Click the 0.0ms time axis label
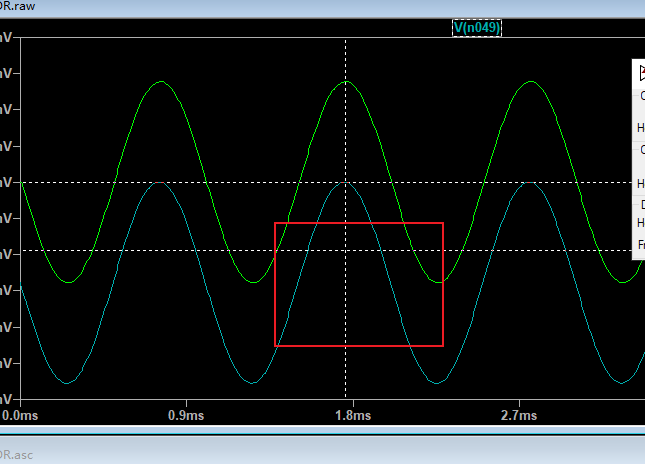The image size is (645, 464). (x=20, y=415)
